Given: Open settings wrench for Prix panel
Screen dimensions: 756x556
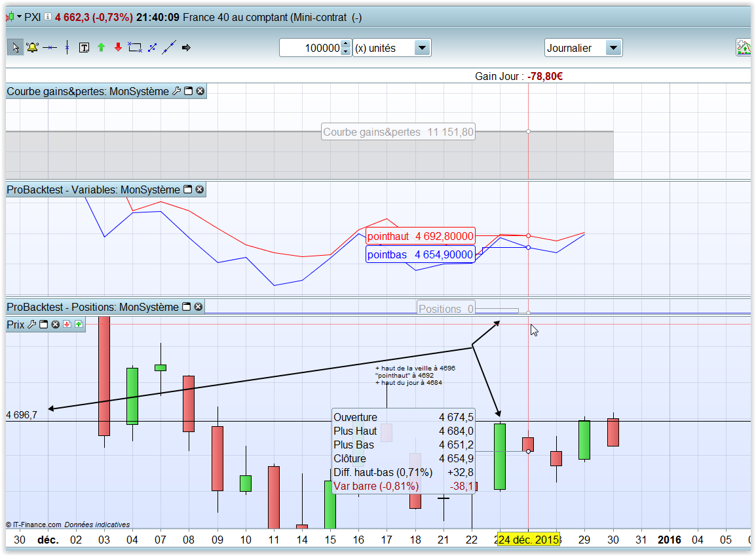Looking at the screenshot, I should [32, 325].
